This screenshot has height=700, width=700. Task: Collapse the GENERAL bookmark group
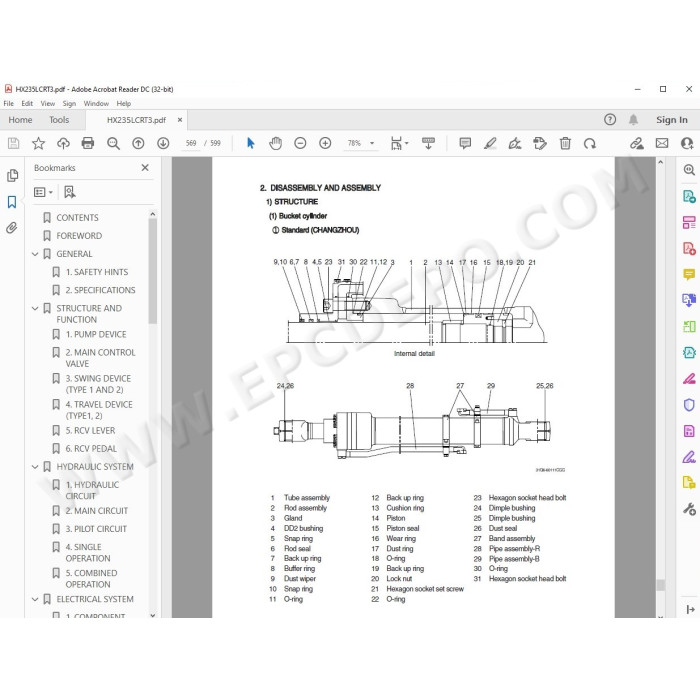click(x=35, y=254)
